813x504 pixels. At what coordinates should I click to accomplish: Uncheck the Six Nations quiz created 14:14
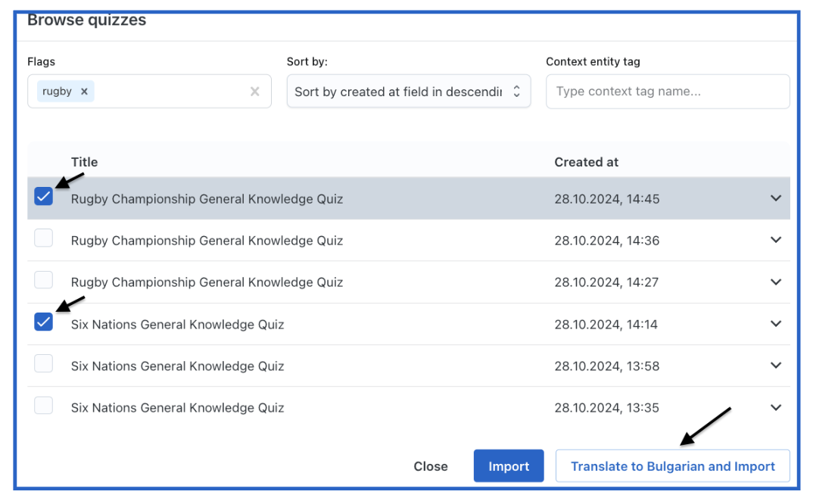pos(44,322)
